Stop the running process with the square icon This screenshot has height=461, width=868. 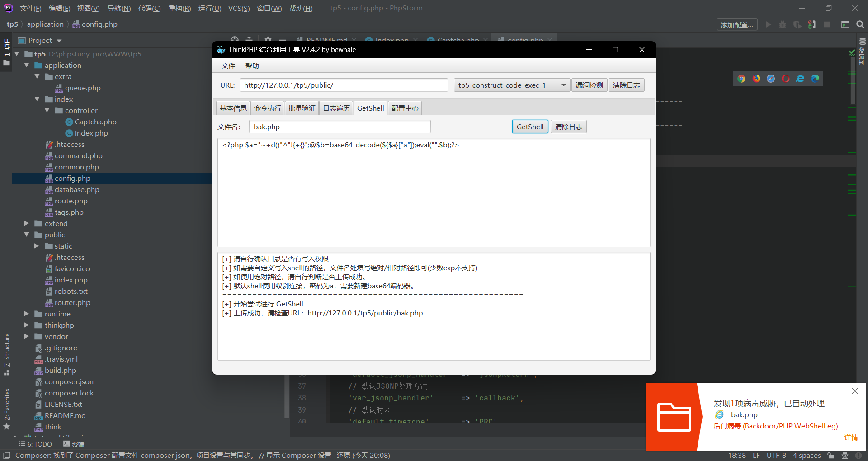[827, 24]
